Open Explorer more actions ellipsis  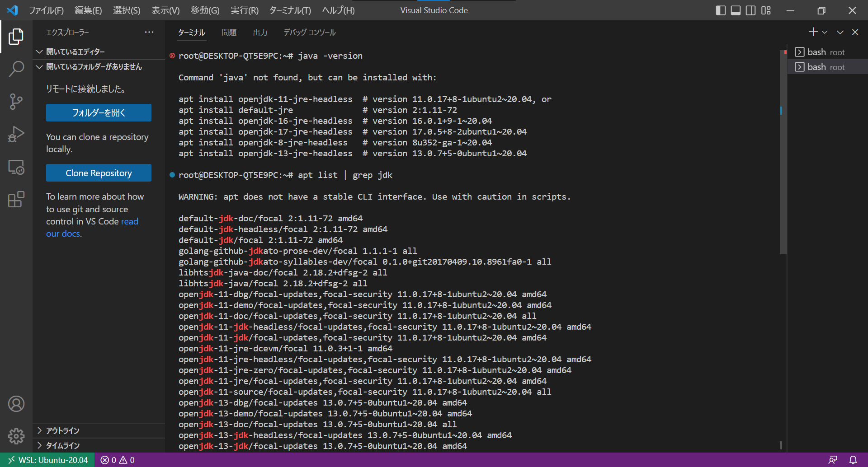click(x=149, y=32)
